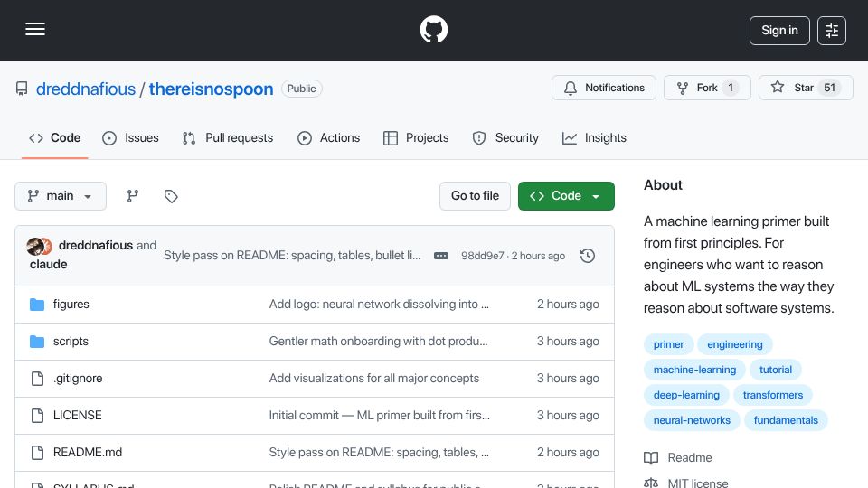Open dreddnafious commit author link

click(x=96, y=245)
